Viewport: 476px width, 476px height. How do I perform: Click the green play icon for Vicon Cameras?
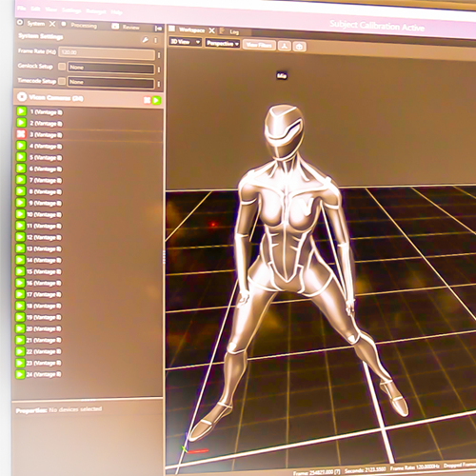pyautogui.click(x=156, y=101)
